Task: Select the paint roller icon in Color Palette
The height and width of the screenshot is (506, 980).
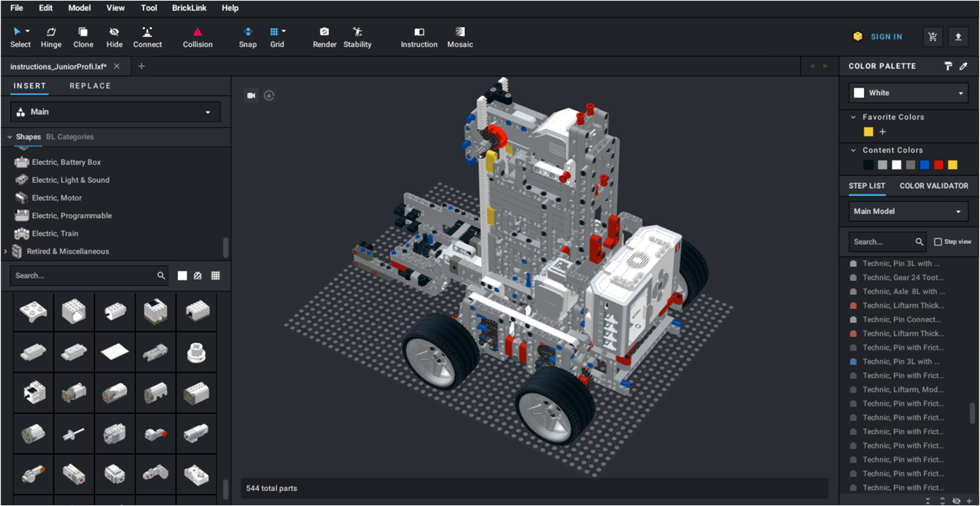Action: pos(948,66)
